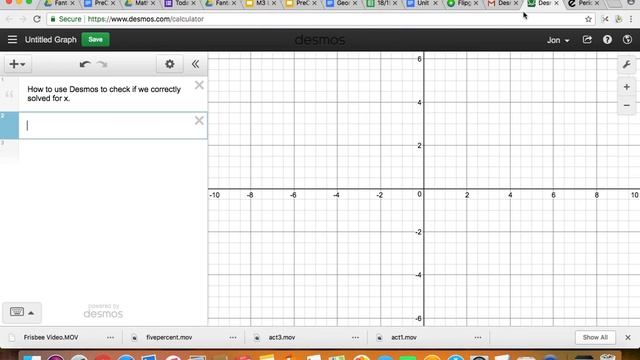
Task: Open options for fivepercent.mov download
Action: 233,338
